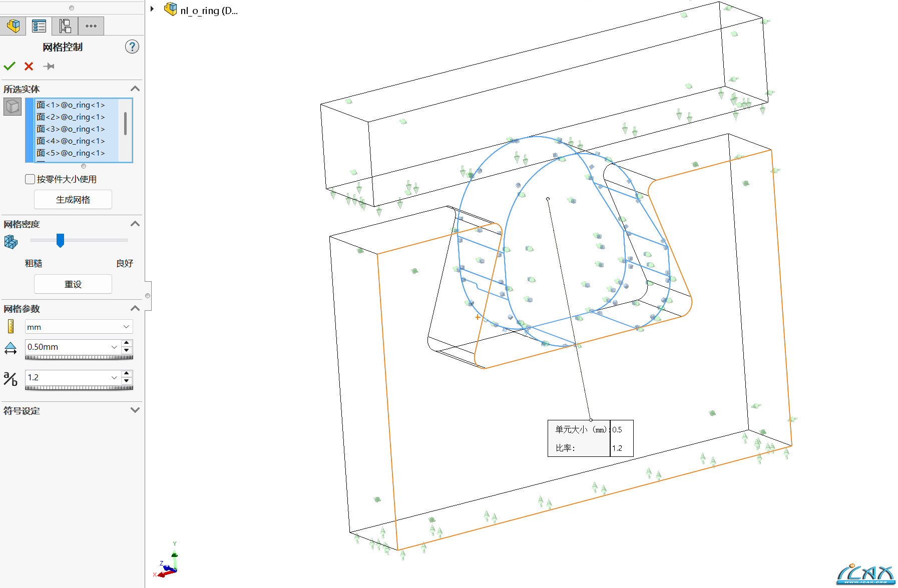Click the nl_o_ring assembly icon
Viewport: 898px width, 588px height.
(x=171, y=9)
